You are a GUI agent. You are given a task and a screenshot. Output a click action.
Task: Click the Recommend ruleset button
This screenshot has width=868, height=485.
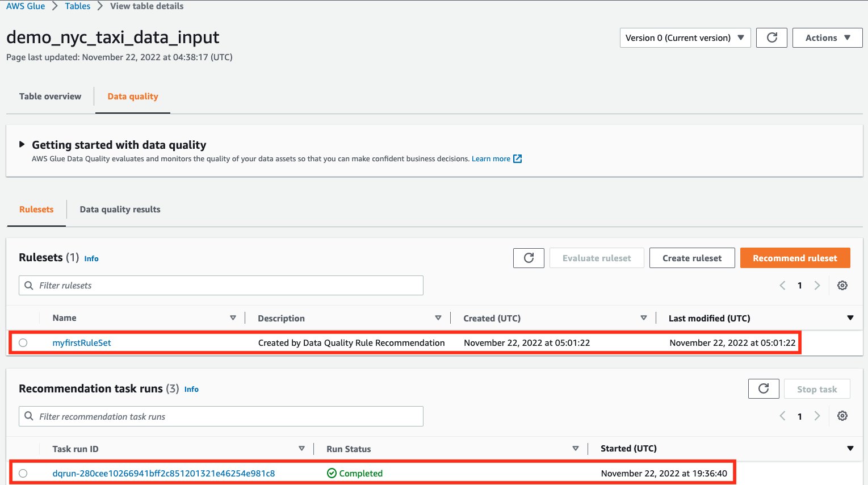click(795, 258)
